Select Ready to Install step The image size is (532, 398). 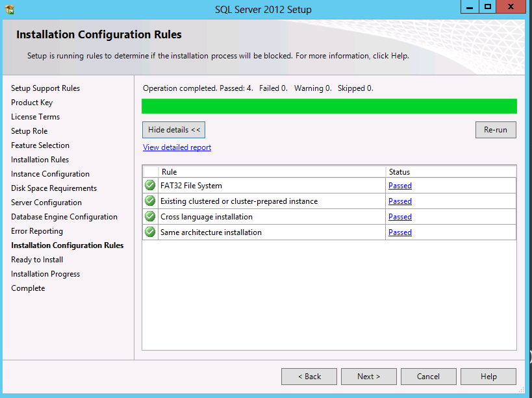[x=37, y=260]
